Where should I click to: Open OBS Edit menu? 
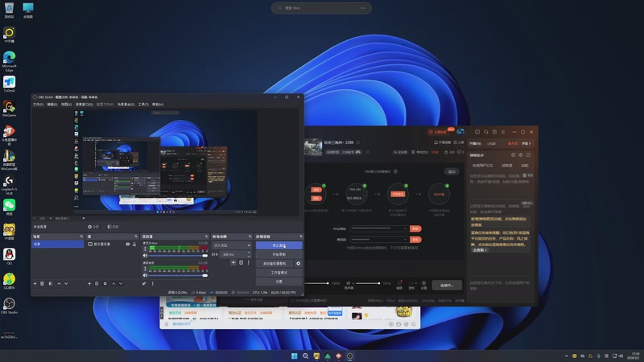coord(52,105)
